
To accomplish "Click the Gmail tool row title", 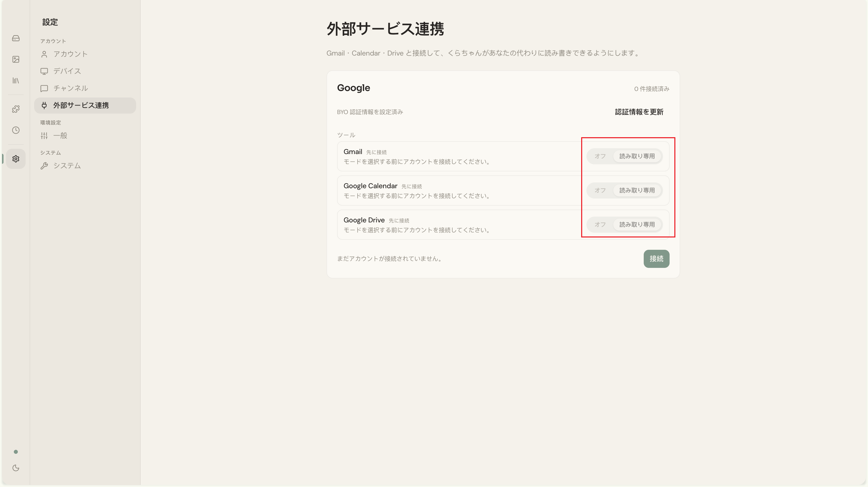I will (x=353, y=152).
